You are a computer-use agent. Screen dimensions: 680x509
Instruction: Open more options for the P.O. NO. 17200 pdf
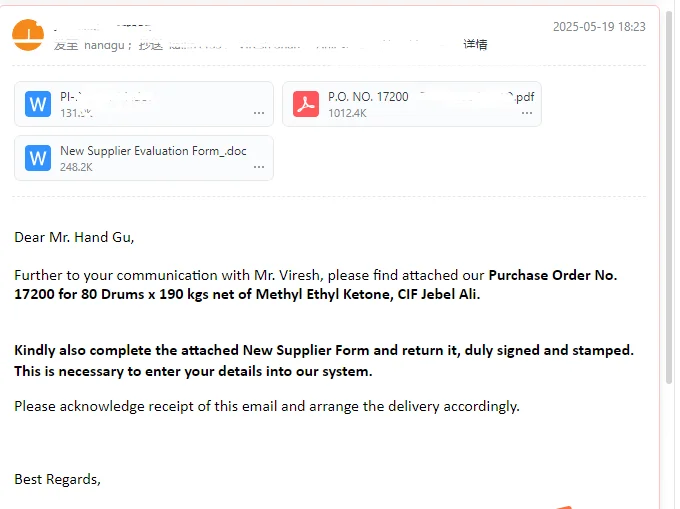tap(527, 113)
